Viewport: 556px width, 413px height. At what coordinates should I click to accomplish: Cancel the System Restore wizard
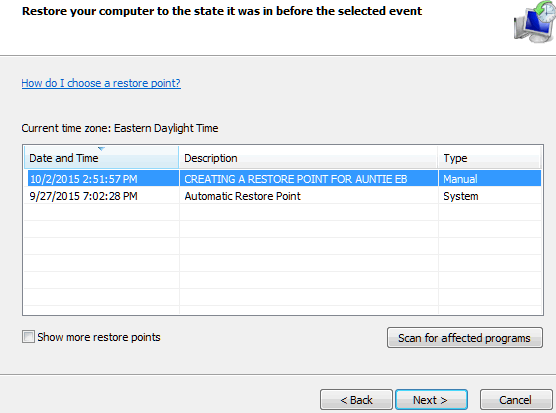coord(516,400)
